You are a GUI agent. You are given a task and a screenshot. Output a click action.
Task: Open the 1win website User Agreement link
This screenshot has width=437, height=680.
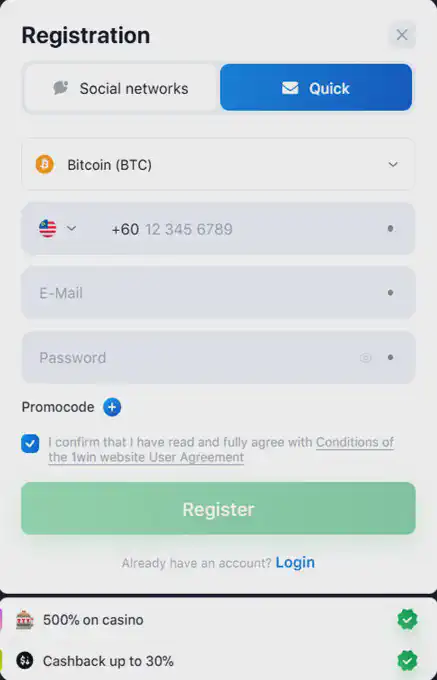click(221, 450)
